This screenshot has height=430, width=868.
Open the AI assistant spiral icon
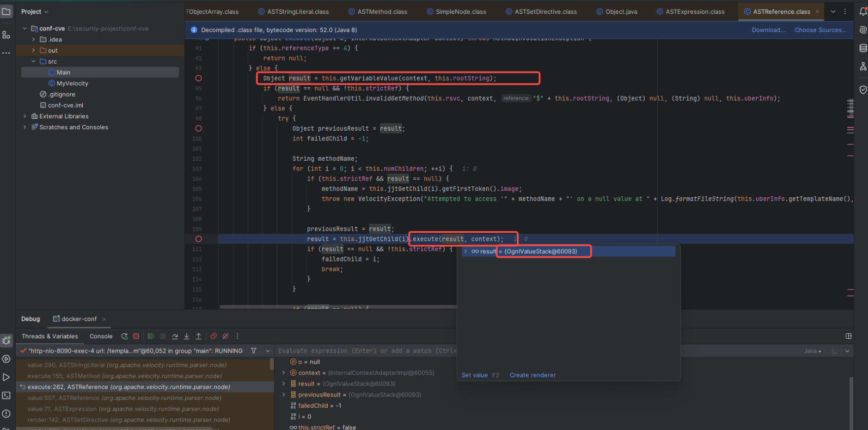(x=863, y=30)
